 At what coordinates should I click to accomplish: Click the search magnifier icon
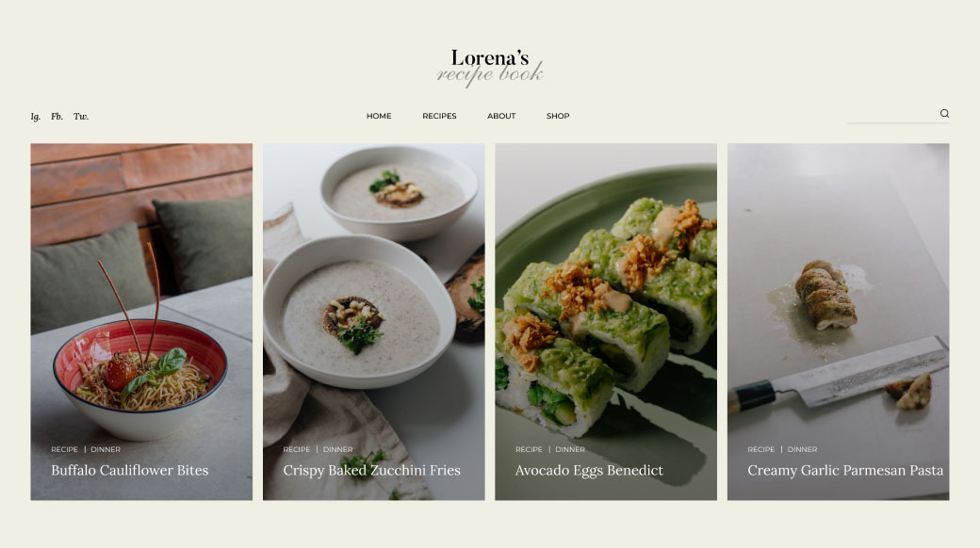(x=944, y=113)
